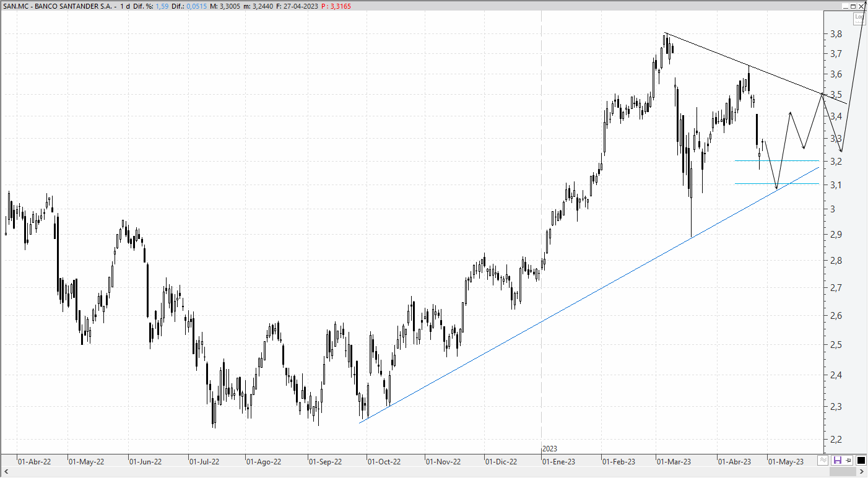868x478 pixels.
Task: Click the 2,7 price axis label
Action: (x=836, y=288)
